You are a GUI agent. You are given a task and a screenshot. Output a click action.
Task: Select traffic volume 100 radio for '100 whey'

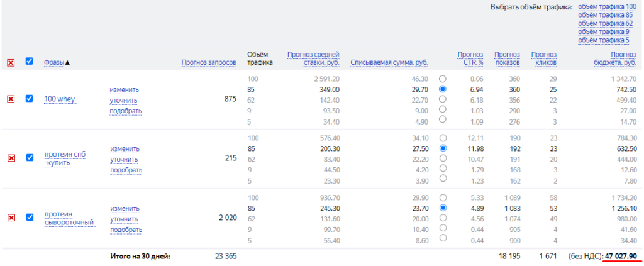(x=443, y=79)
